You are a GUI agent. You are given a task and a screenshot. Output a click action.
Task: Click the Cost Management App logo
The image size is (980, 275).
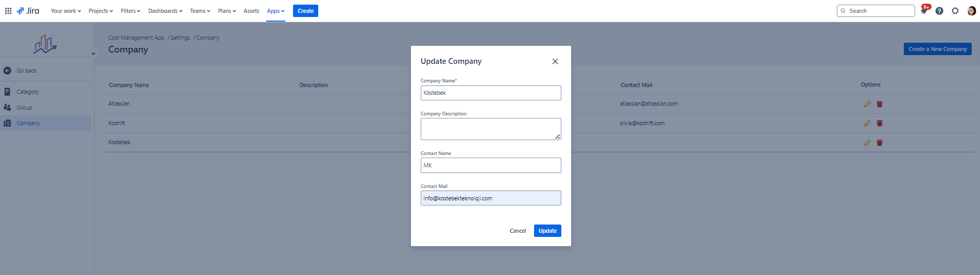click(45, 44)
